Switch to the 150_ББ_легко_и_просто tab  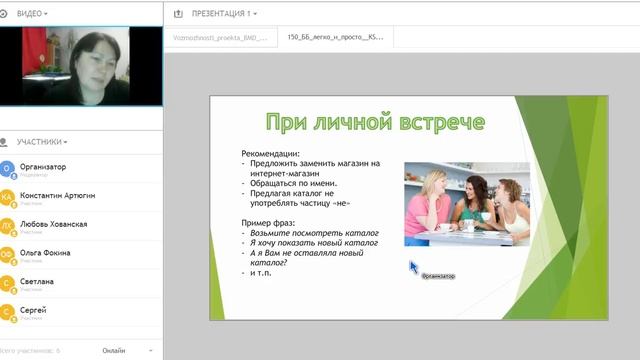pos(336,37)
